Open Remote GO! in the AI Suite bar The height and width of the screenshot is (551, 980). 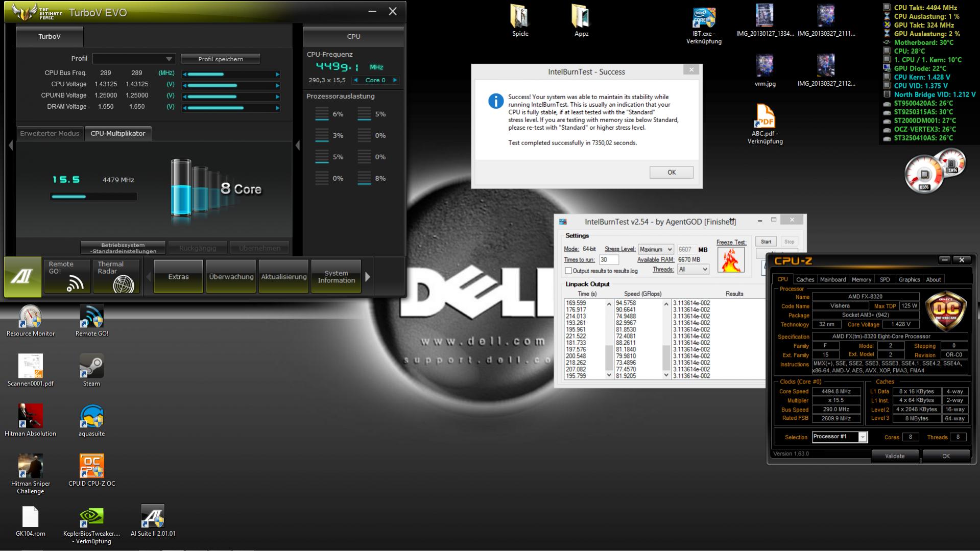(67, 276)
